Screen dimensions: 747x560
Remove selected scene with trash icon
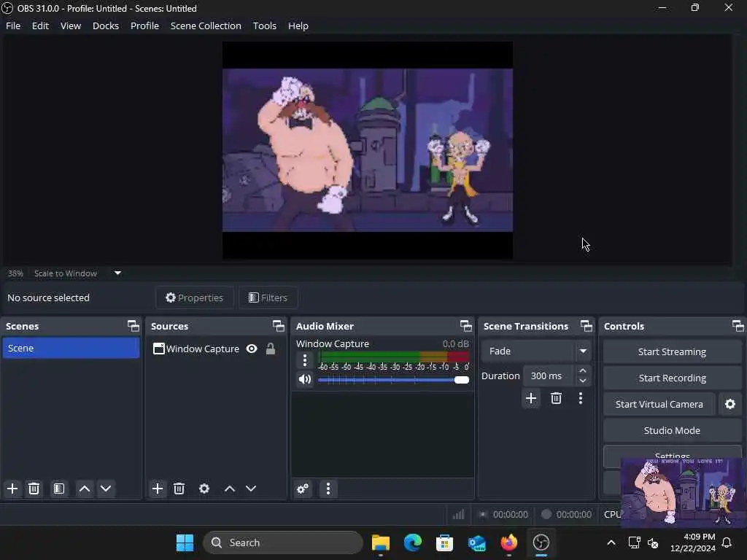click(x=34, y=489)
